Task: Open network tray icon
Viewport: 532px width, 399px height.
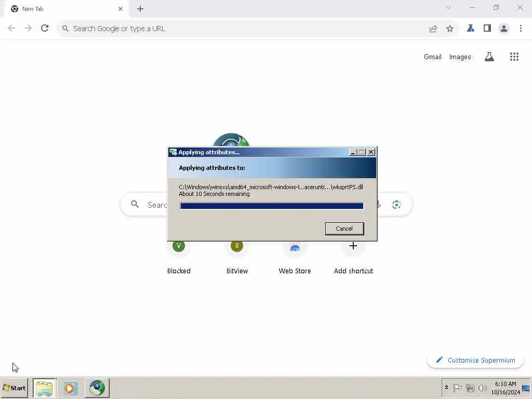Action: tap(470, 388)
